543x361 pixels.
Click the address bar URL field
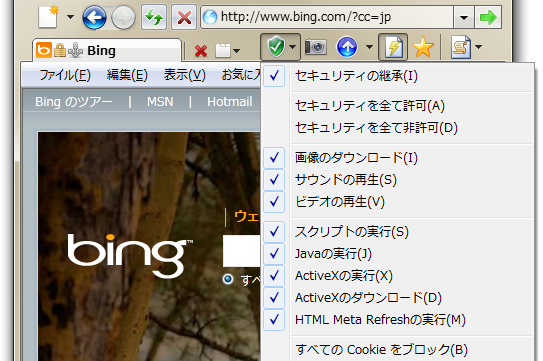327,17
